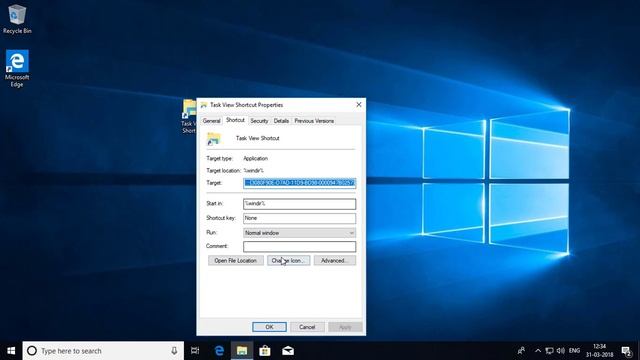Click the Type here to search box
Image resolution: width=640 pixels, height=360 pixels.
(x=104, y=351)
